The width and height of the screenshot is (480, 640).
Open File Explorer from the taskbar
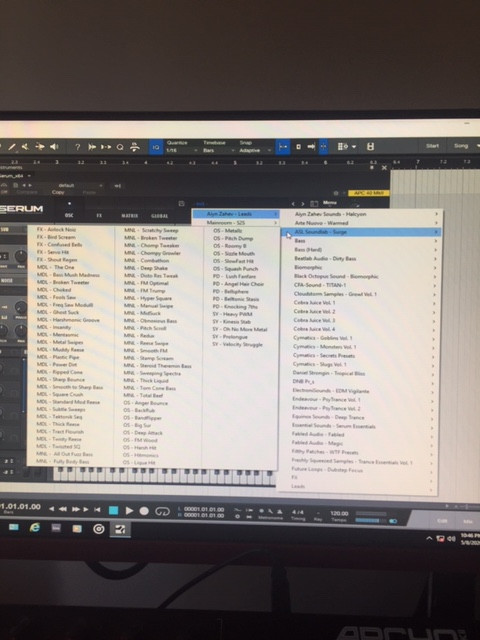(x=77, y=529)
